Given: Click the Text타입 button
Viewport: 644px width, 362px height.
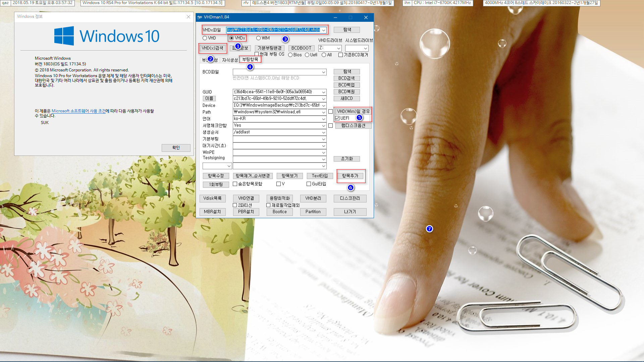Looking at the screenshot, I should [320, 176].
